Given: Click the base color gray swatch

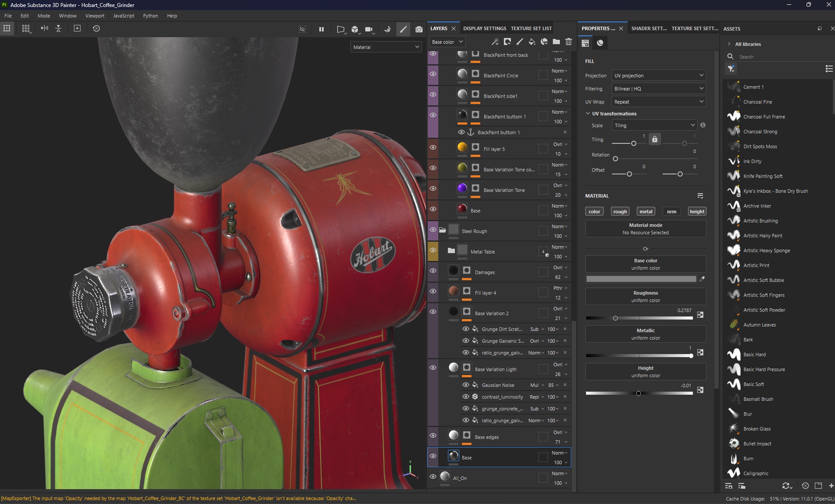Looking at the screenshot, I should tap(641, 279).
